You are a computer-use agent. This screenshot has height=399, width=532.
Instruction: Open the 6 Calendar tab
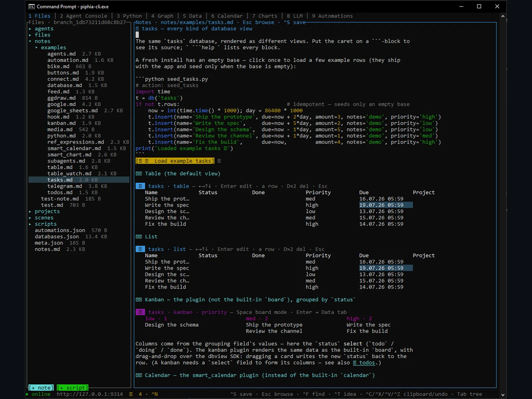point(227,16)
